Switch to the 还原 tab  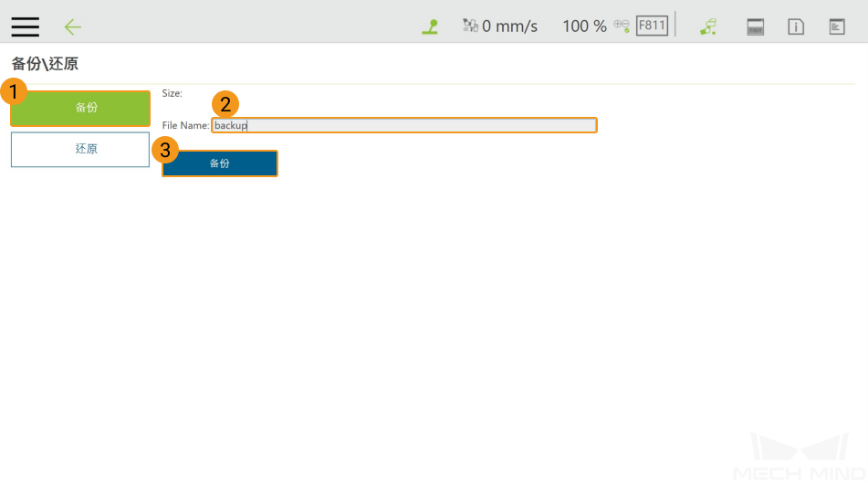point(80,149)
